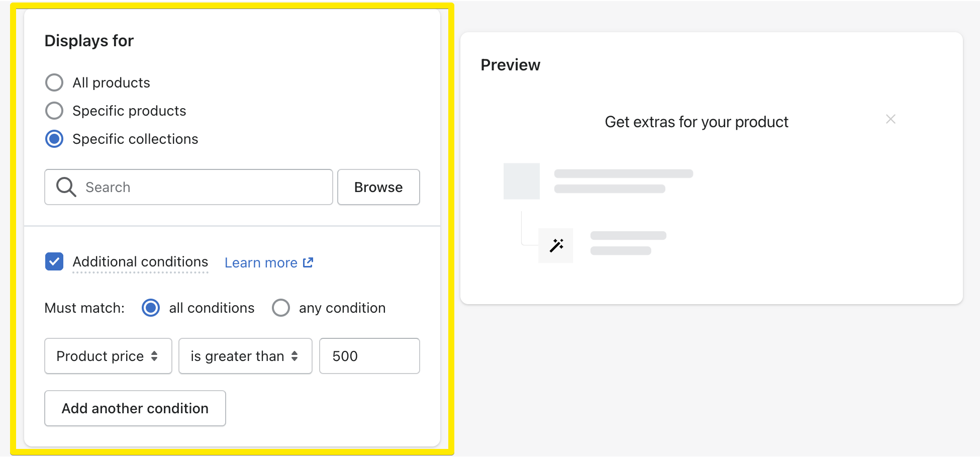Click the magnifying glass search icon
Viewport: 980px width, 457px height.
(66, 187)
